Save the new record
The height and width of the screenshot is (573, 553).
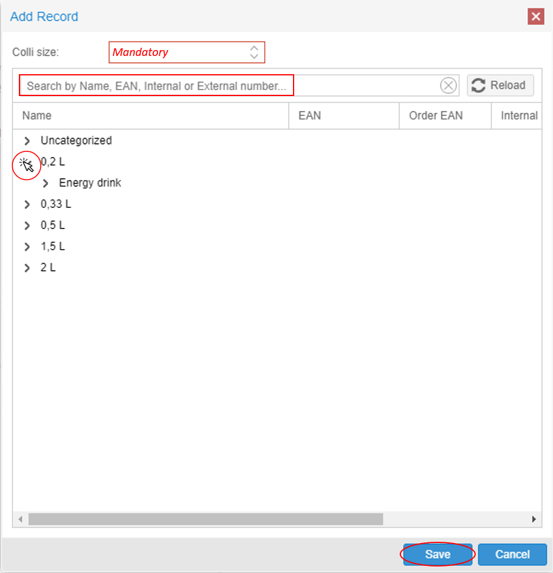coord(438,554)
